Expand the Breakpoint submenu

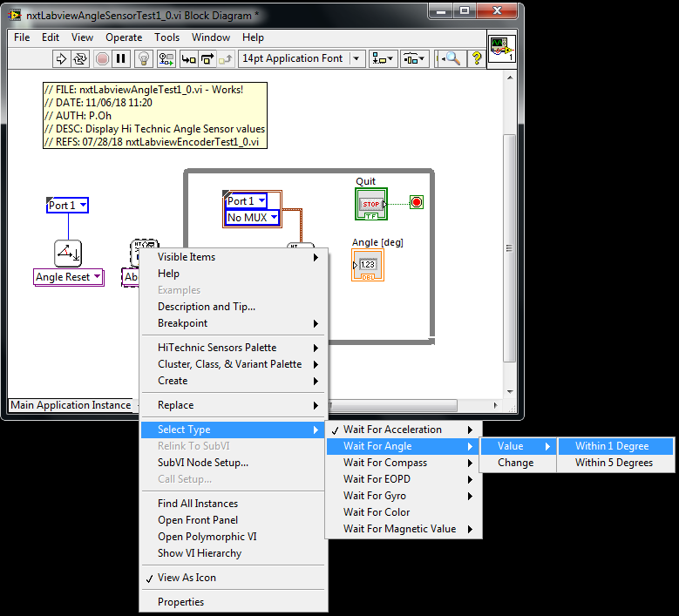tap(234, 323)
